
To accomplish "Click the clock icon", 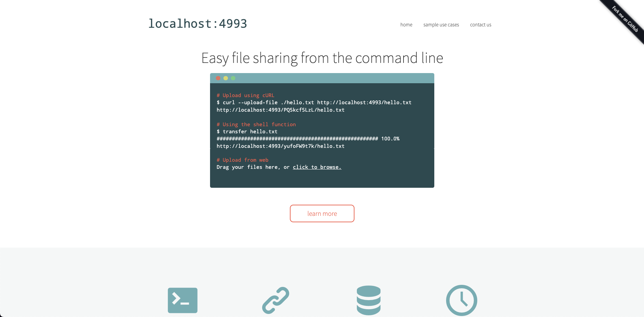I will 462,300.
